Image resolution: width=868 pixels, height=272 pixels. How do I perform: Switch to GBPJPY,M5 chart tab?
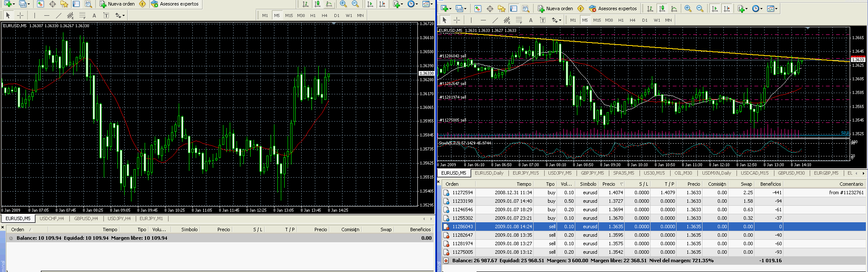[x=592, y=173]
